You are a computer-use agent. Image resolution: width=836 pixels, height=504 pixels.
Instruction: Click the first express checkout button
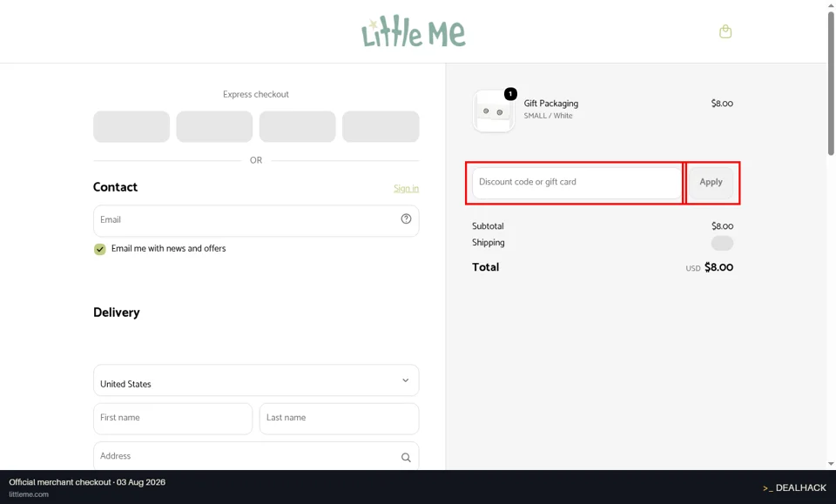[x=131, y=127]
